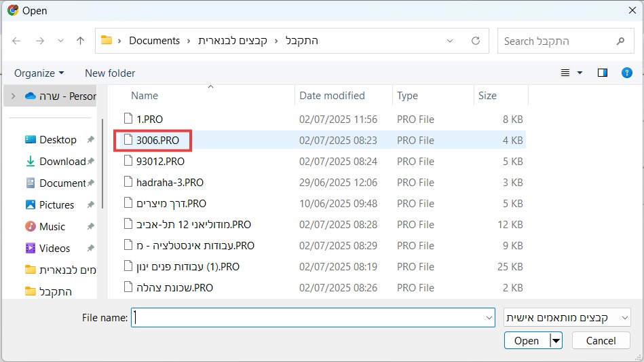
Task: Click the Documents breadcrumb in path
Action: [154, 41]
